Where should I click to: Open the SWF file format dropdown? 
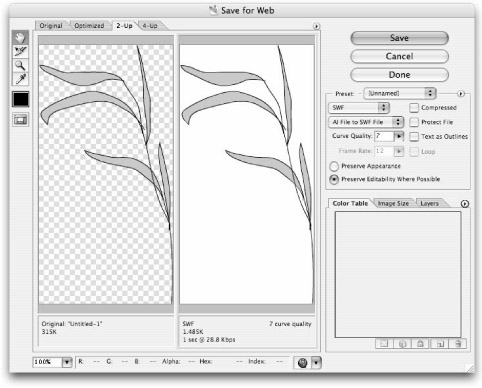[359, 108]
